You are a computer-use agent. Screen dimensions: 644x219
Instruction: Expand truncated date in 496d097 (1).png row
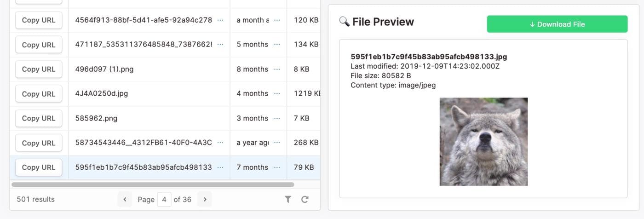277,69
